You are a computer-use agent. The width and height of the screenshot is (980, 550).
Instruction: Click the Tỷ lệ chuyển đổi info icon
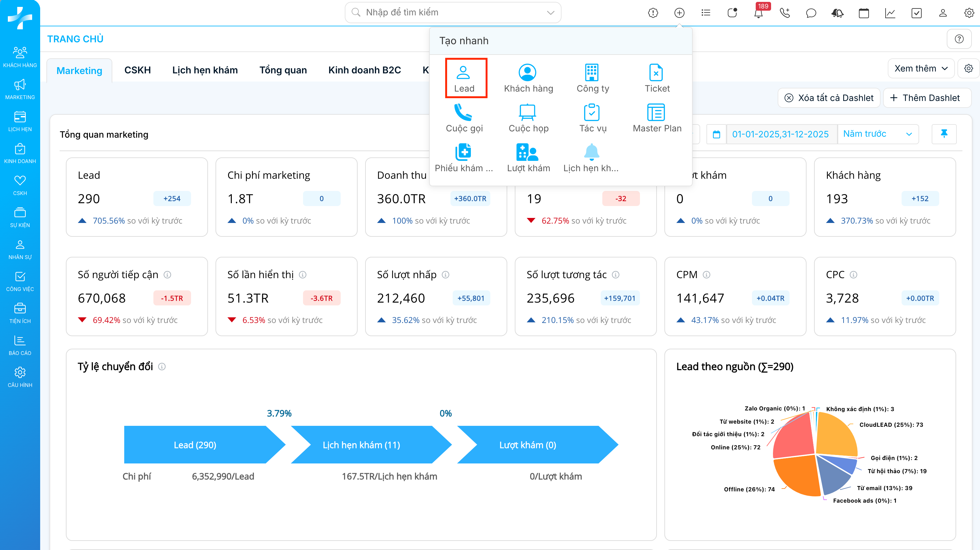[x=162, y=367]
